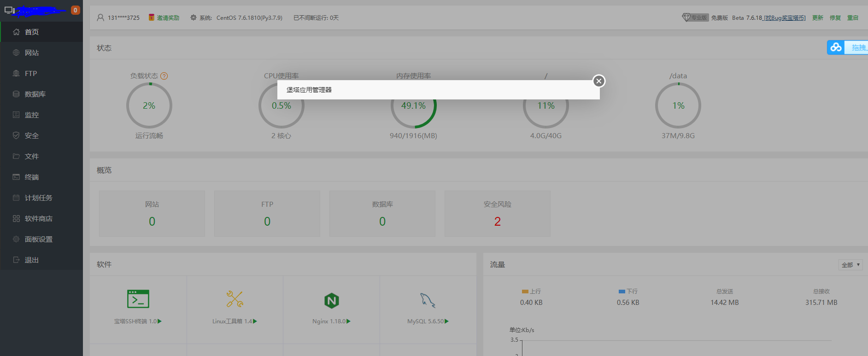Click the play arrow after Nginx 1.18.0

click(349, 321)
